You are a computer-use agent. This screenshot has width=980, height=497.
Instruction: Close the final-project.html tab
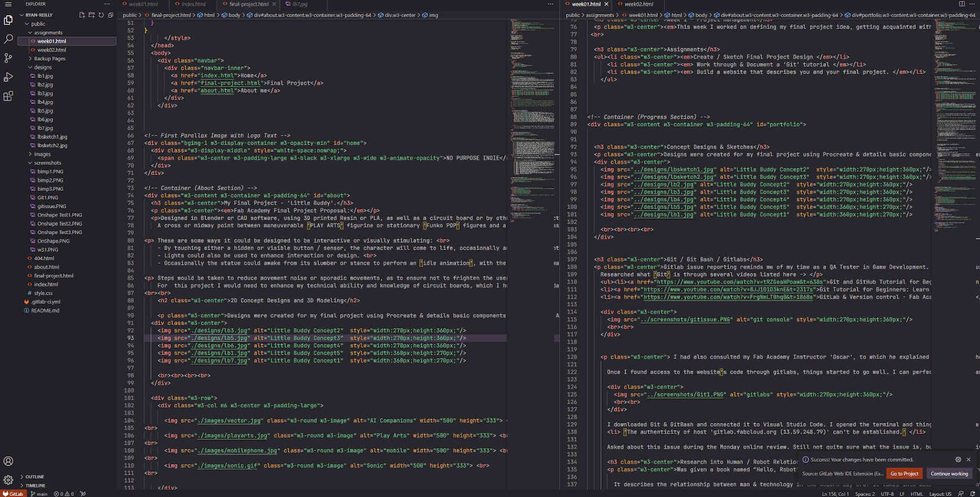coord(274,4)
